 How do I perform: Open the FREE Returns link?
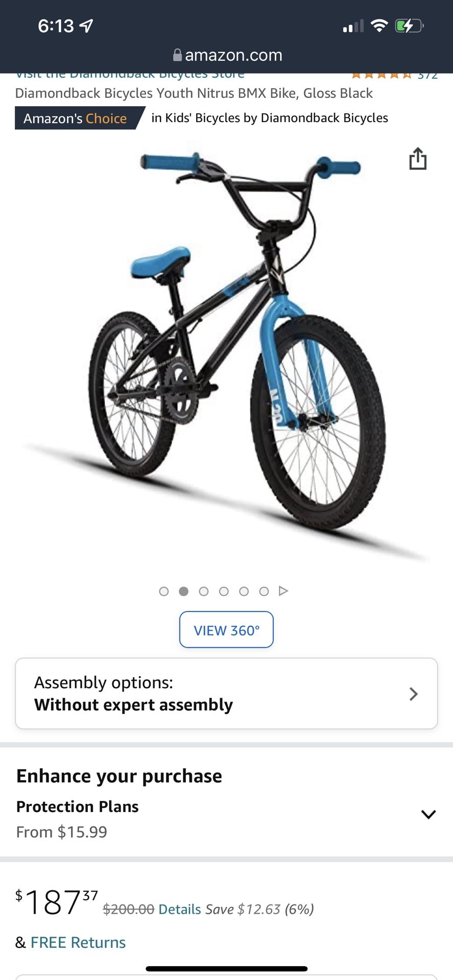coord(78,942)
